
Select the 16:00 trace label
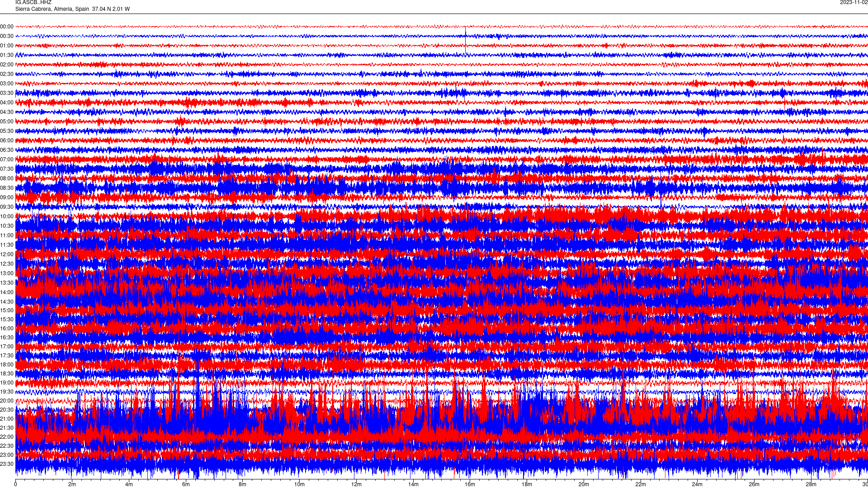click(x=7, y=328)
